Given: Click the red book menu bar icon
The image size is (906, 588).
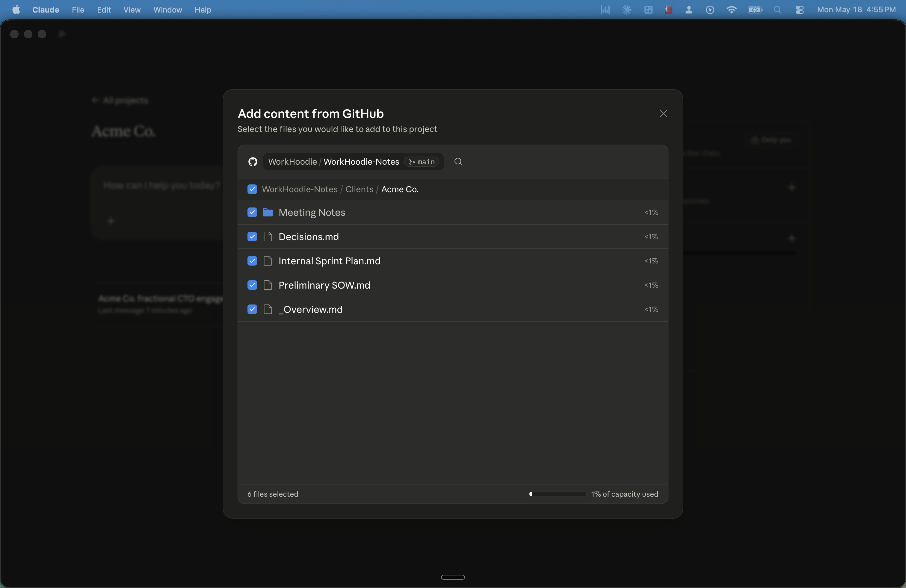Looking at the screenshot, I should pyautogui.click(x=668, y=10).
